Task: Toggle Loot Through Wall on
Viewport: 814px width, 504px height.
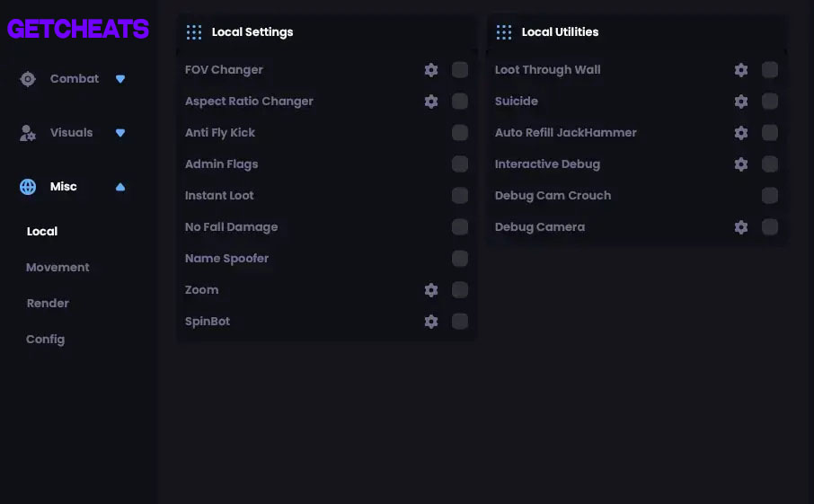Action: [x=769, y=69]
